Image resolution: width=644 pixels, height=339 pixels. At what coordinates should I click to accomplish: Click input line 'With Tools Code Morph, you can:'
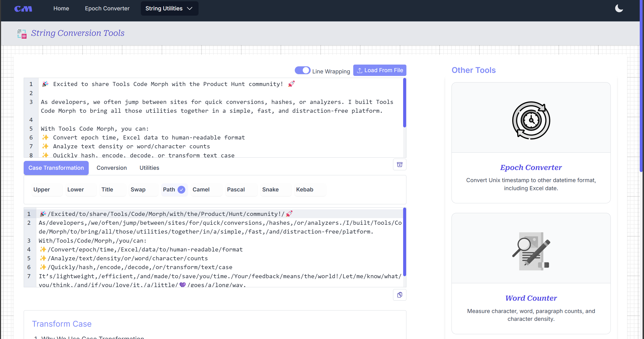point(95,129)
